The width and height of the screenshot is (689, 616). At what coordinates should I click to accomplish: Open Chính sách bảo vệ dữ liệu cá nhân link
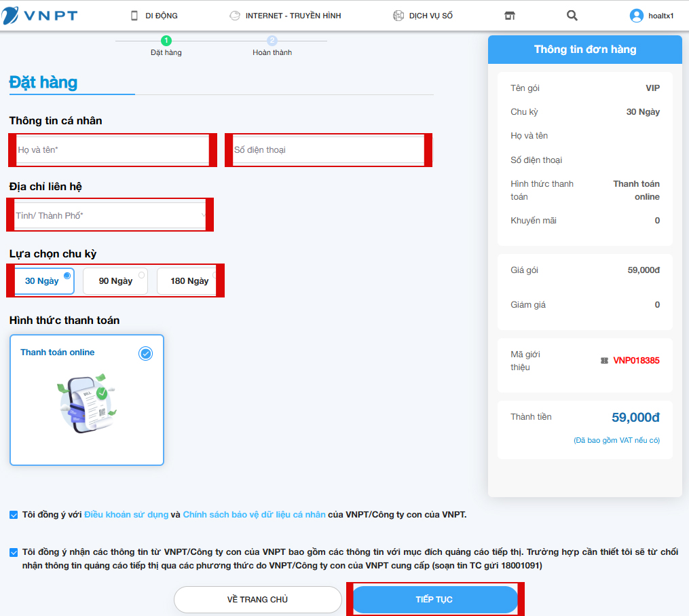(x=254, y=514)
